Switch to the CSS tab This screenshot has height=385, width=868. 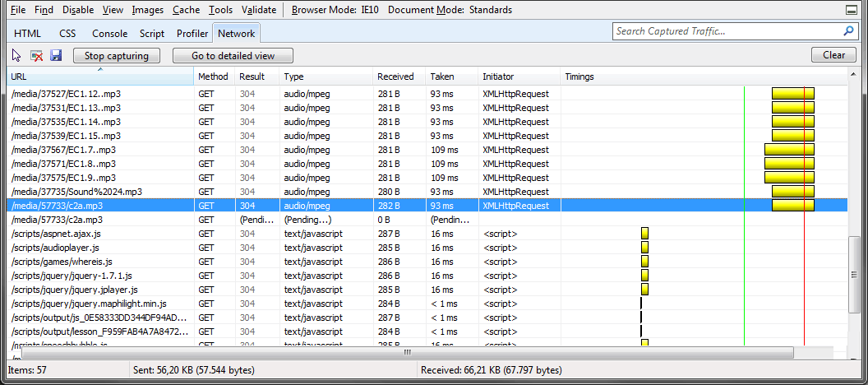pos(67,33)
